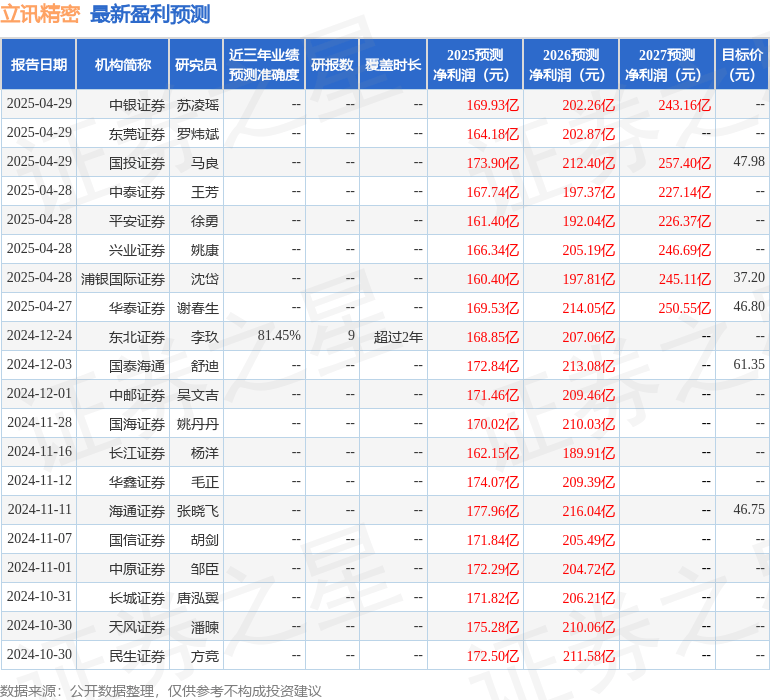770x700 pixels.
Task: Click the 2025-04-27 report date
Action: (x=39, y=307)
